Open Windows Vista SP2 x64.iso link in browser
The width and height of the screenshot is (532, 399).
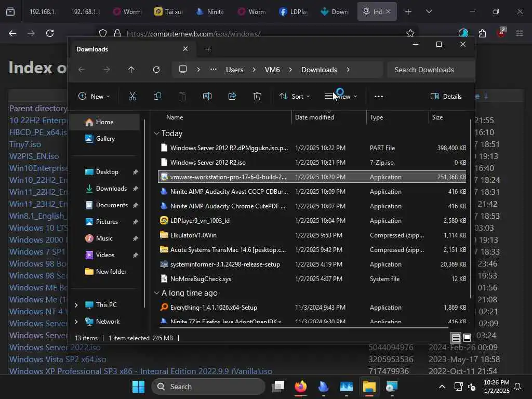[x=58, y=360]
